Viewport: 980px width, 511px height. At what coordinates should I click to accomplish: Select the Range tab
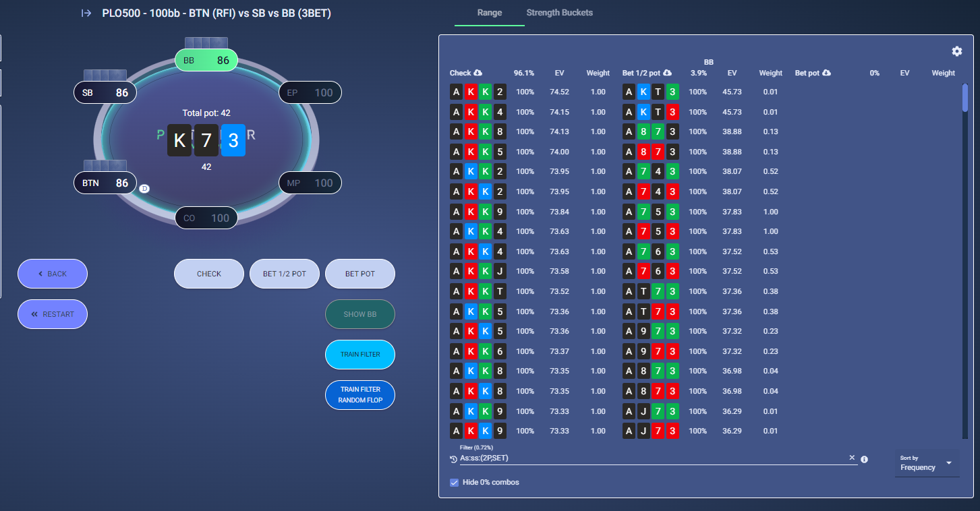pyautogui.click(x=489, y=13)
